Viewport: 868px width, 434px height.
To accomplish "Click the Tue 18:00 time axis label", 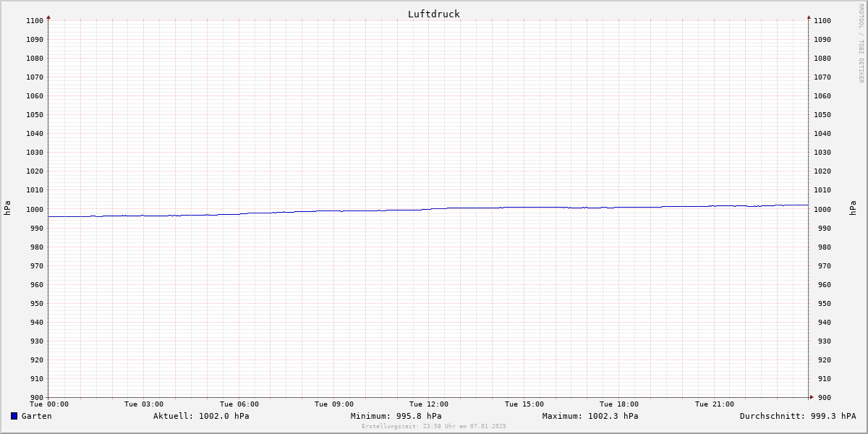I will click(x=619, y=404).
